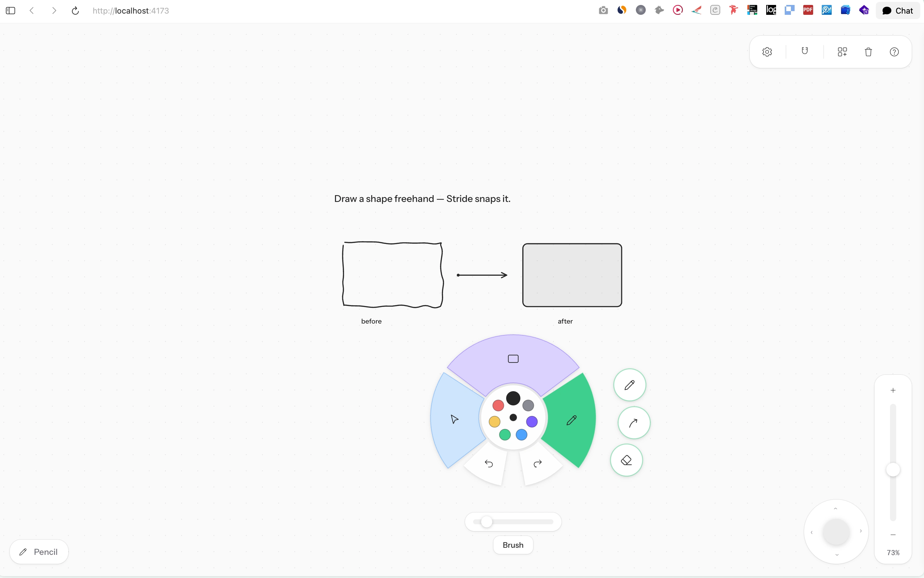This screenshot has width=924, height=578.
Task: Reload the page with refresh icon
Action: tap(75, 11)
